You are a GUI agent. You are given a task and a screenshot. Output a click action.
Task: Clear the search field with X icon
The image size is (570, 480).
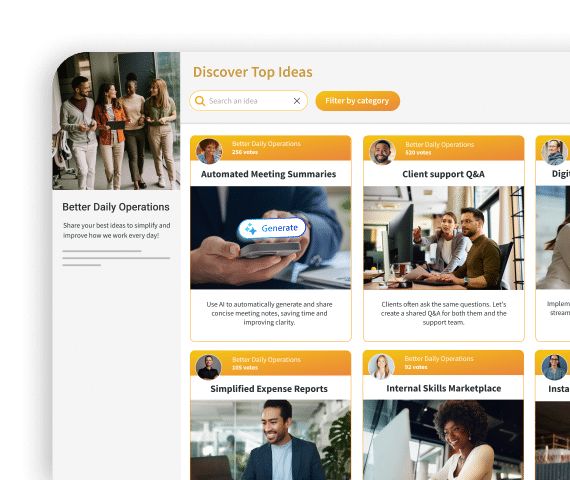click(297, 101)
